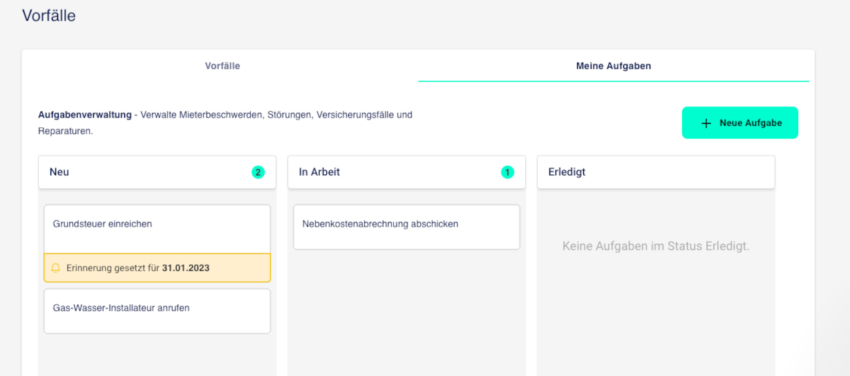Click the Erledigt column header
The width and height of the screenshot is (850, 376).
pos(656,172)
